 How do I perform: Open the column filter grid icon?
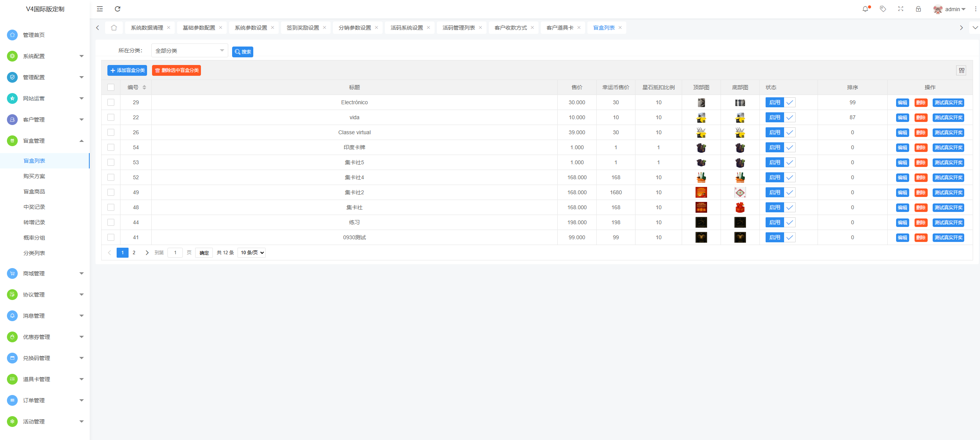click(962, 70)
